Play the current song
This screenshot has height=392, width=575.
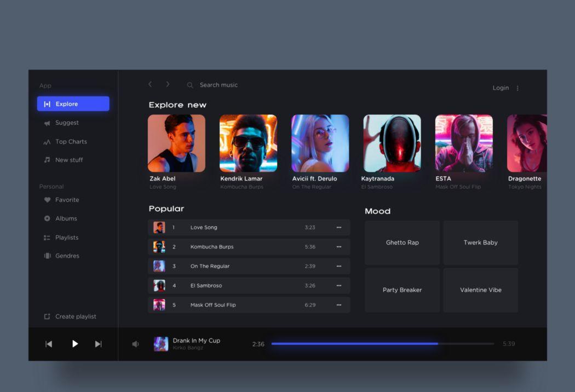click(75, 344)
